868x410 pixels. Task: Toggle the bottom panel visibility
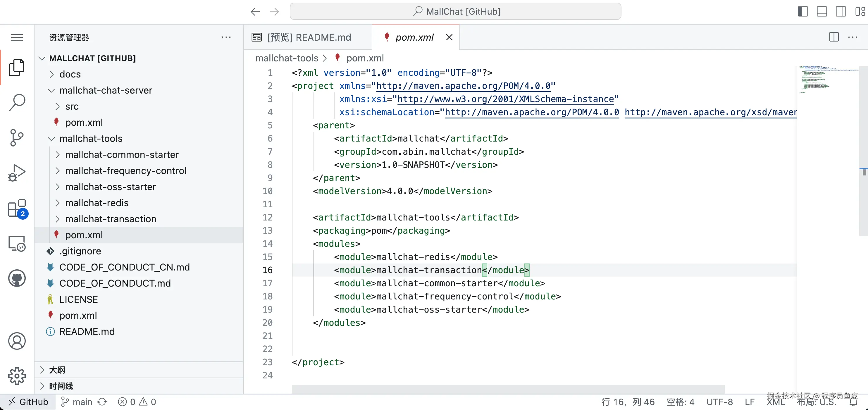(x=821, y=11)
